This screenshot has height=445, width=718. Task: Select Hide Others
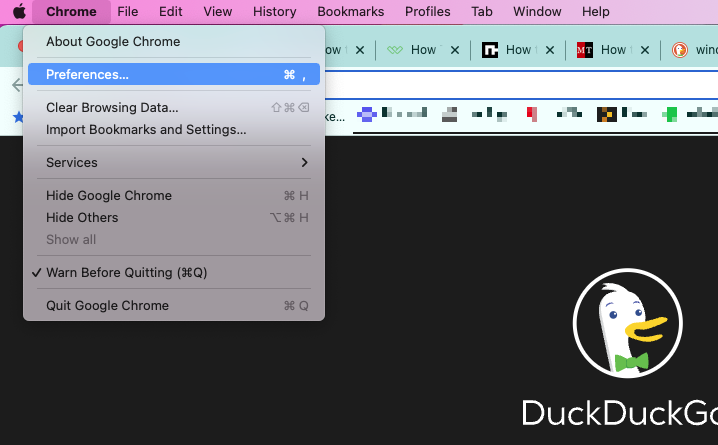point(174,217)
